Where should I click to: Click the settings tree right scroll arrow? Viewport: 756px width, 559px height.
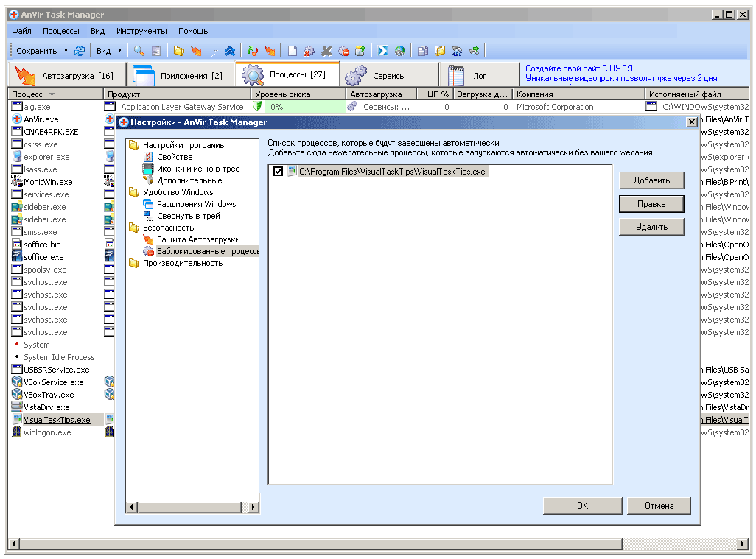[253, 507]
